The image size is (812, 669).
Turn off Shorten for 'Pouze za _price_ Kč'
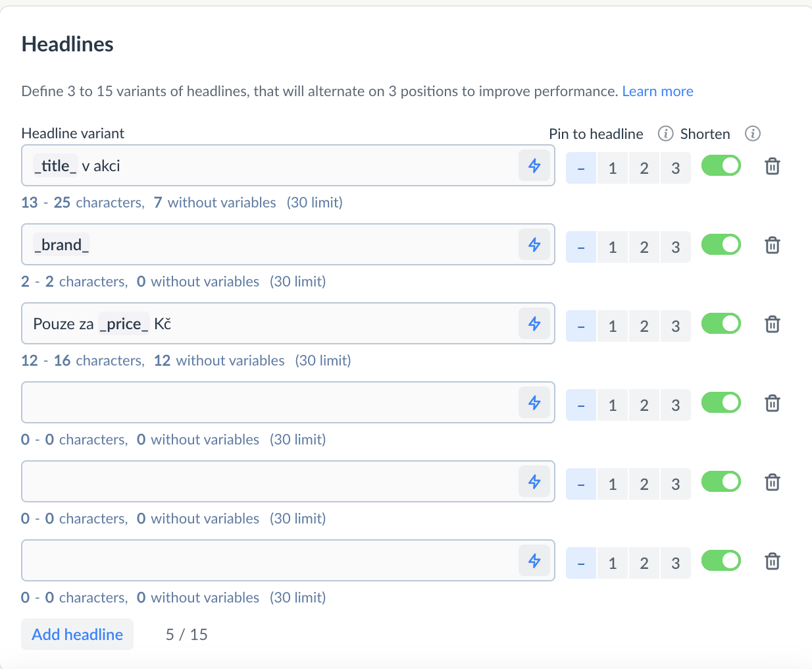[721, 324]
